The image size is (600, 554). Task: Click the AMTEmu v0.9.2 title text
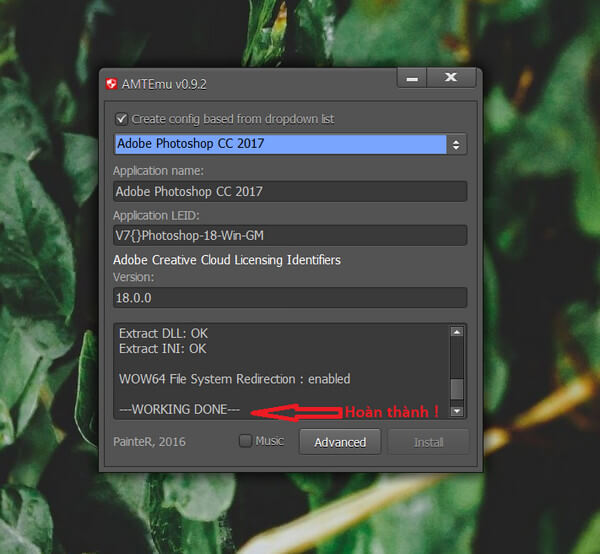(x=164, y=84)
